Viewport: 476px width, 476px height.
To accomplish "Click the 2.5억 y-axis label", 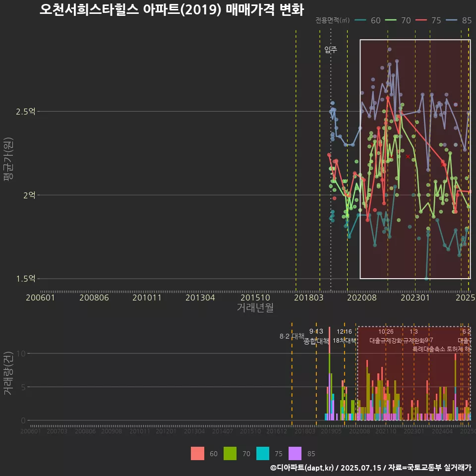I will pos(25,112).
